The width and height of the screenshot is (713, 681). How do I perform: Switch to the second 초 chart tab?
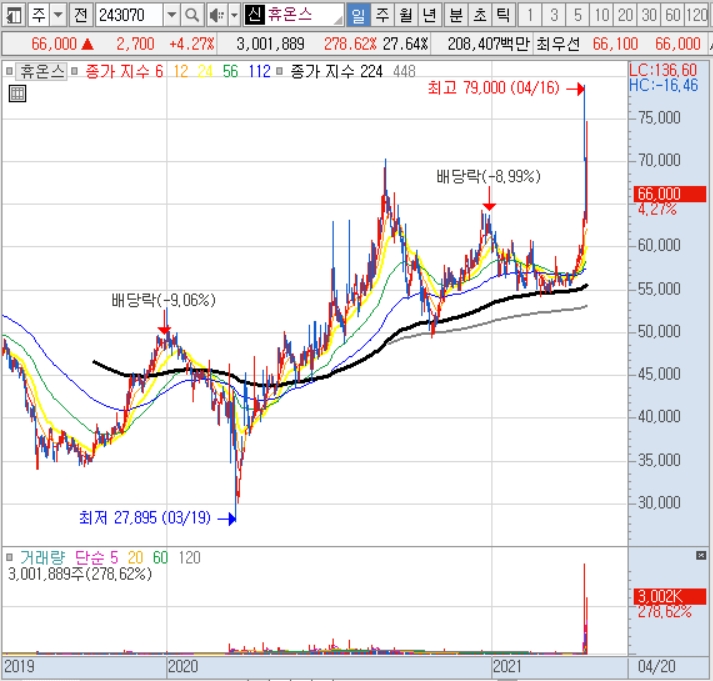click(479, 15)
